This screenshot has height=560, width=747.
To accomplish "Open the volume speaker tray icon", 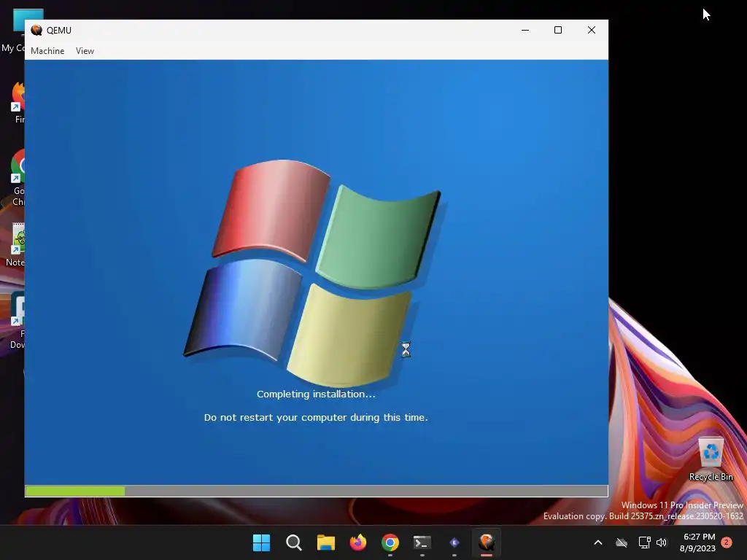I will click(661, 542).
